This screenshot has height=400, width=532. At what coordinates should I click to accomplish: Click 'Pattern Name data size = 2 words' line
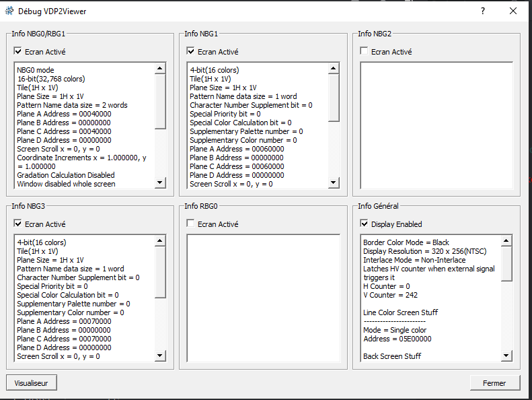point(72,105)
